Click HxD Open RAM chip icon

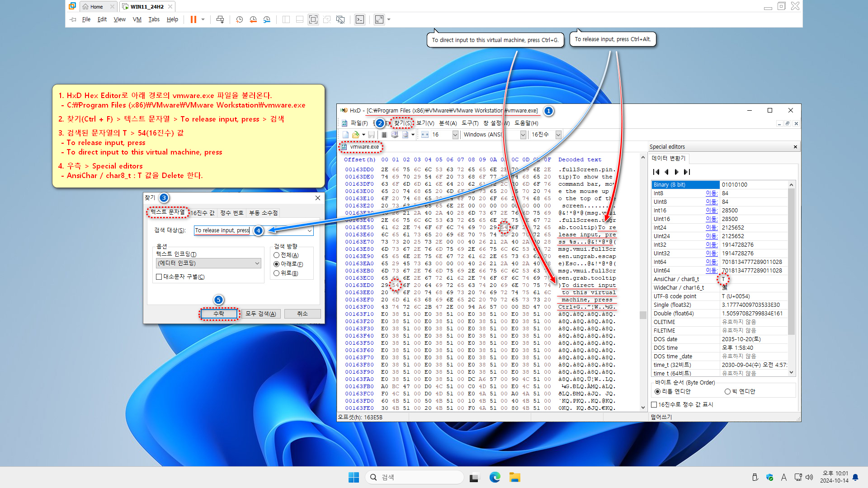click(x=384, y=135)
